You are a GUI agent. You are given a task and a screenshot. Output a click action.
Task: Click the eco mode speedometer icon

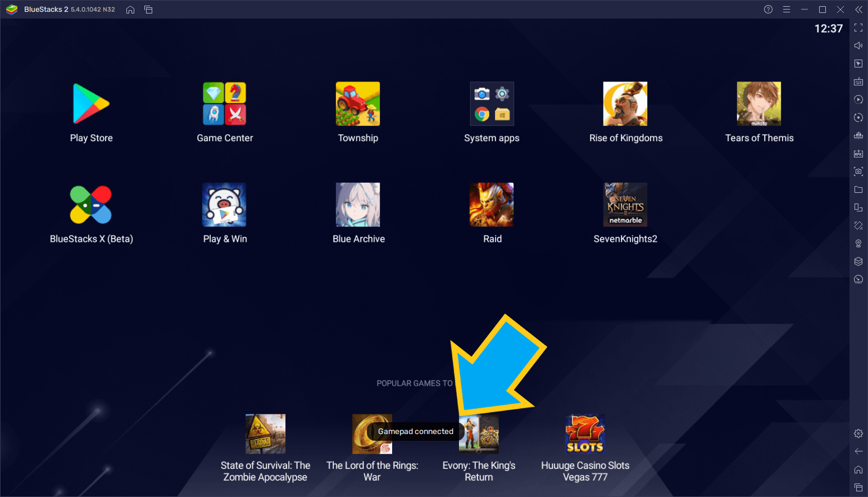(x=858, y=279)
